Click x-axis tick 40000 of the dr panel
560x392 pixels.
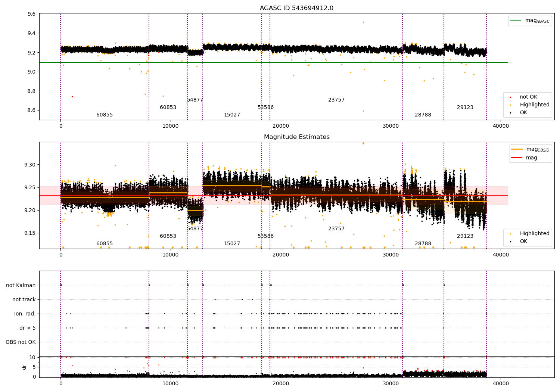click(501, 383)
